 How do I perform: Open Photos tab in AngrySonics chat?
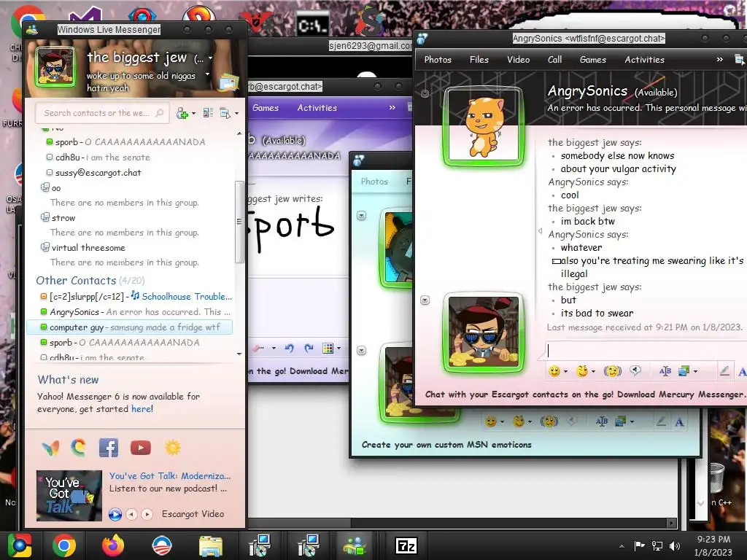tap(438, 60)
